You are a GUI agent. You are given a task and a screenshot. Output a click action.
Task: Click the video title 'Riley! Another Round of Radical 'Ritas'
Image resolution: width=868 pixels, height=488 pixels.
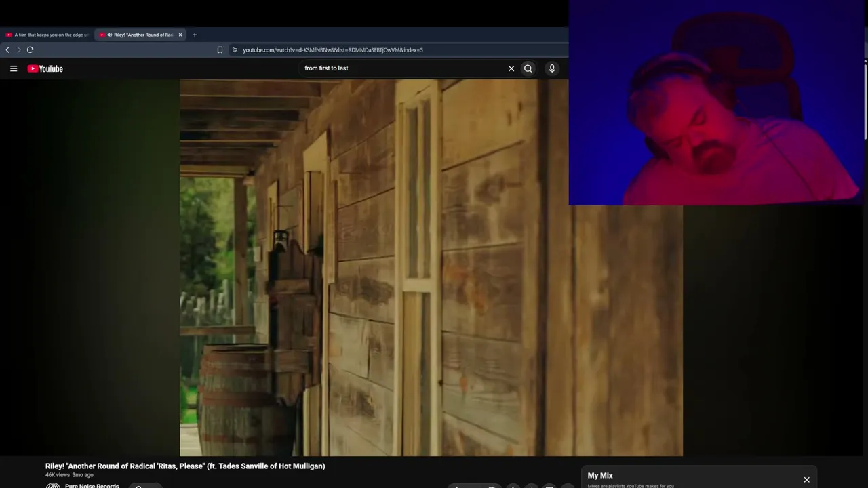click(x=185, y=466)
